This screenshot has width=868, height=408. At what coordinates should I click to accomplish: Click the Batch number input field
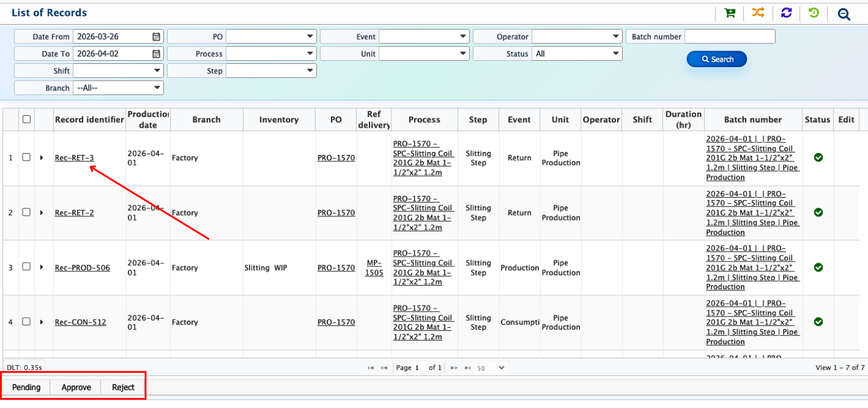(x=729, y=37)
